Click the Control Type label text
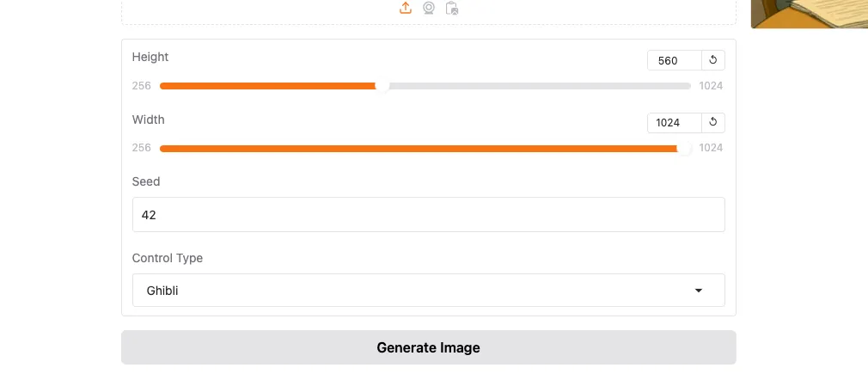The height and width of the screenshot is (374, 868). click(168, 258)
